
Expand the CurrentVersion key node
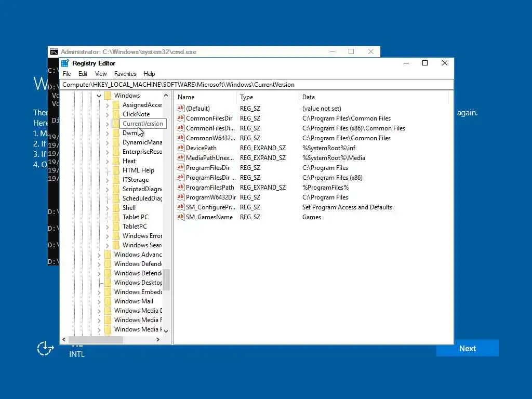[107, 124]
